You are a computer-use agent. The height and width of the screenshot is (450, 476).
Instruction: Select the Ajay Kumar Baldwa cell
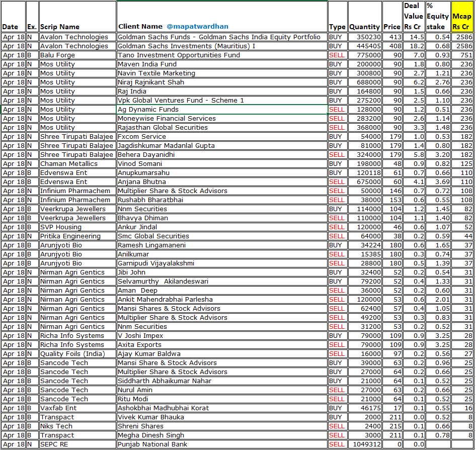click(x=222, y=354)
